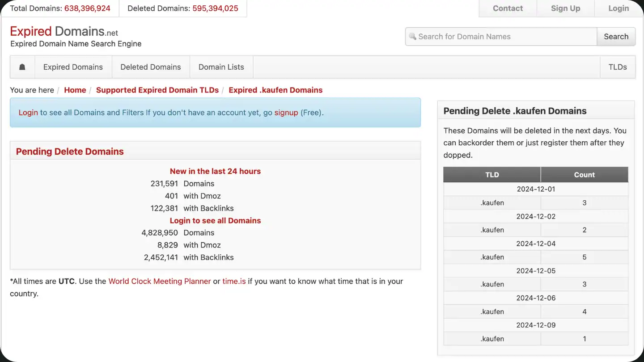The height and width of the screenshot is (362, 644).
Task: Select the 2024-12-09 date row
Action: 536,325
